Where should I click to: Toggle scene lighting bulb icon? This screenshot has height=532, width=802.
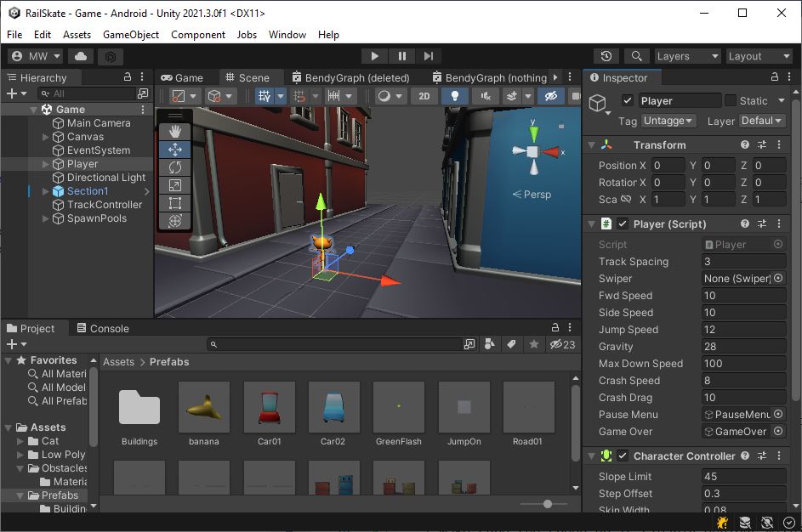455,96
